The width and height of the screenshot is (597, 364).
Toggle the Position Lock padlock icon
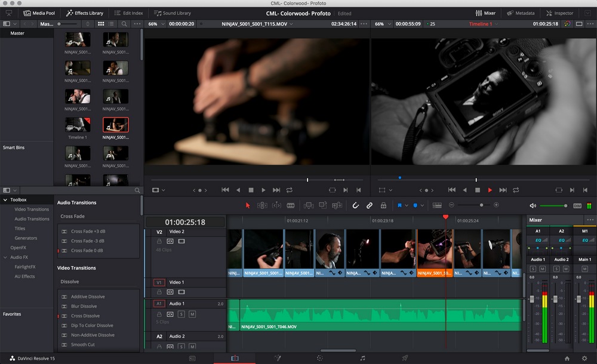[x=383, y=206]
